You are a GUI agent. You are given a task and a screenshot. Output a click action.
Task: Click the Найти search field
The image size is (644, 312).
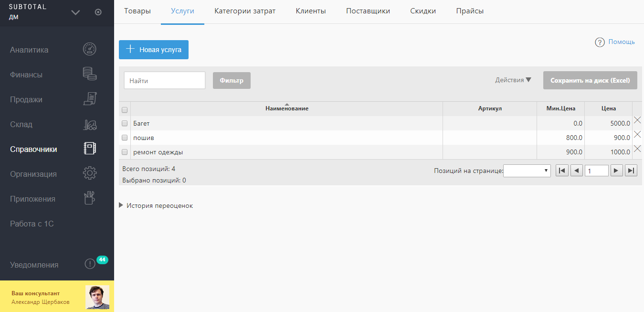164,80
